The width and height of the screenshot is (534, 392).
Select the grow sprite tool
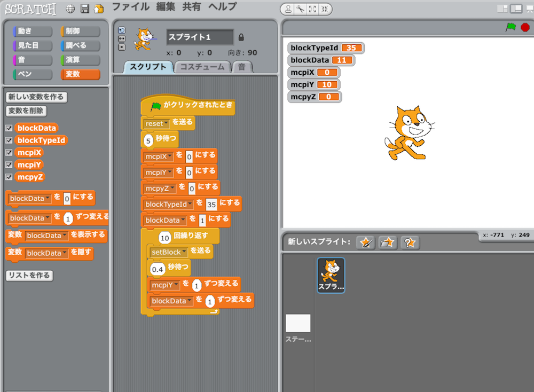pyautogui.click(x=312, y=9)
